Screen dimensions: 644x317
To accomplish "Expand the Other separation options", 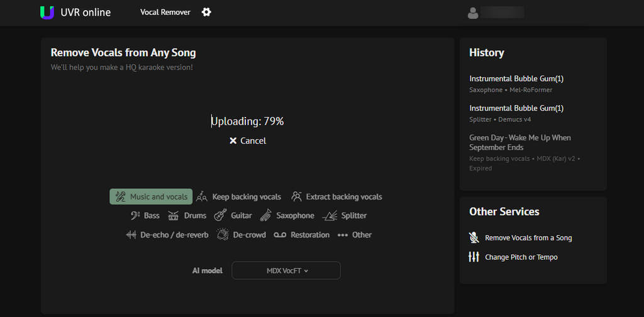I will coord(355,235).
